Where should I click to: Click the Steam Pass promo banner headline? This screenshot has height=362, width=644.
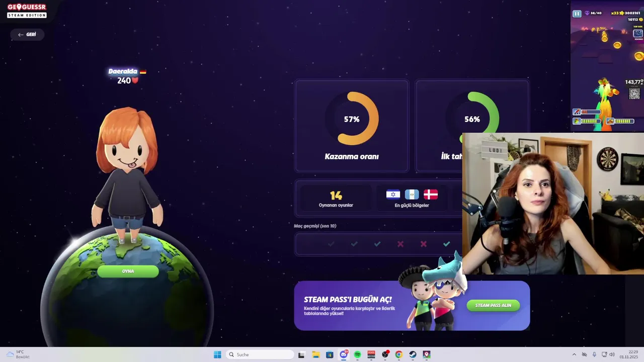point(348,300)
